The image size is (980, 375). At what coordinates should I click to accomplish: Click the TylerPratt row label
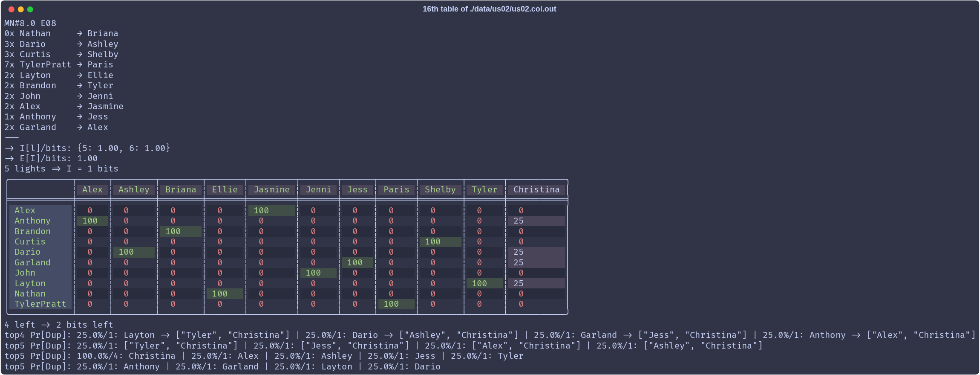tap(40, 304)
